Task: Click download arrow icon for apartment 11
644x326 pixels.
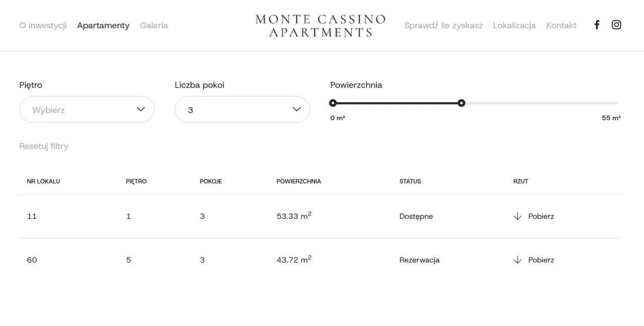Action: [x=517, y=216]
